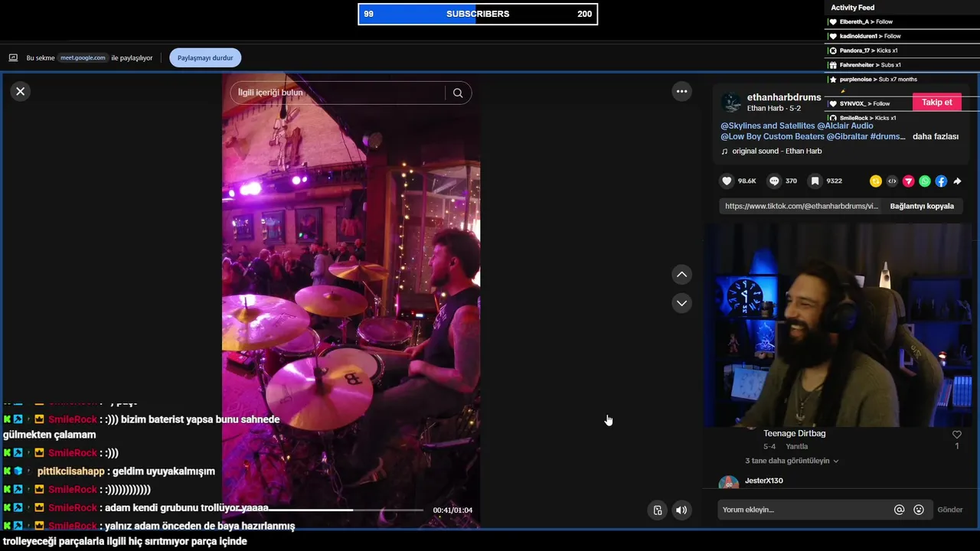Click Bağlantıyı kopyala button
Screen dimensions: 980x551
922,206
